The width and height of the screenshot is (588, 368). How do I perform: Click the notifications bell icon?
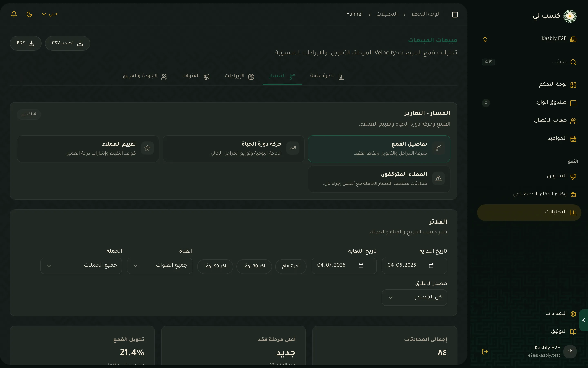pos(14,14)
